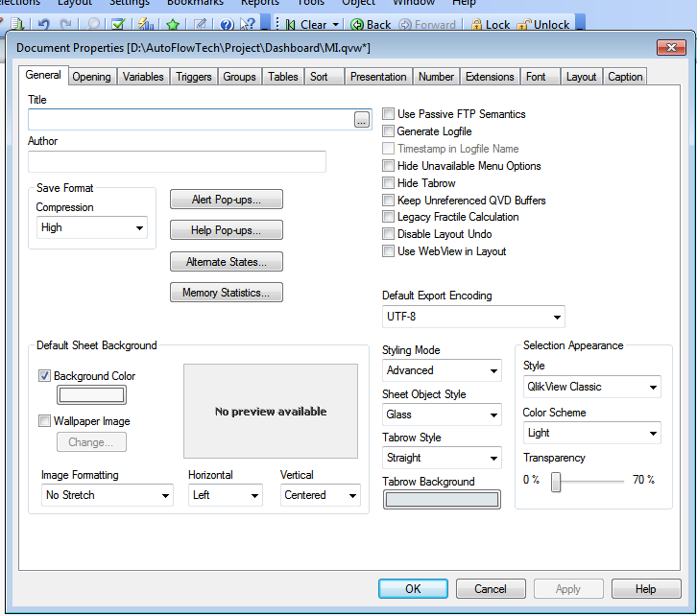The image size is (697, 616).
Task: Open the Color Scheme dropdown
Action: click(x=592, y=433)
